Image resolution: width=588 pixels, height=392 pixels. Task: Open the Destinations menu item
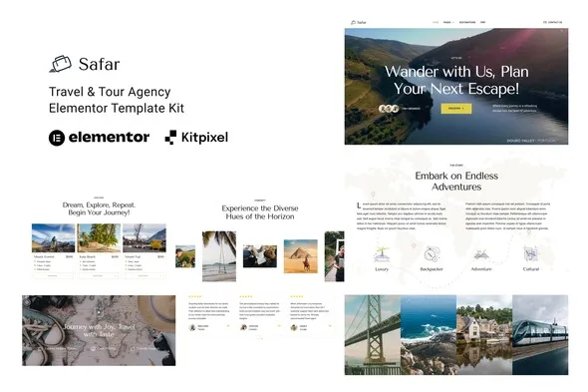[x=467, y=23]
